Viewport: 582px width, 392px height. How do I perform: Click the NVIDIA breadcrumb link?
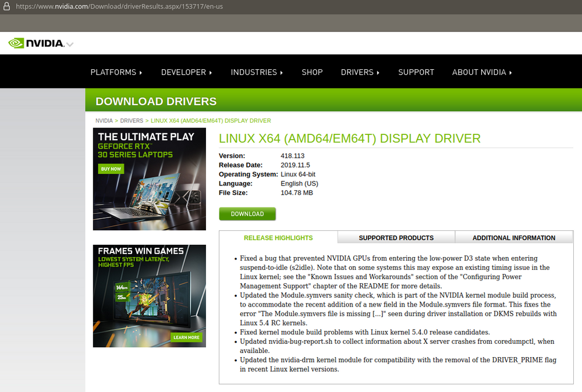pos(104,121)
